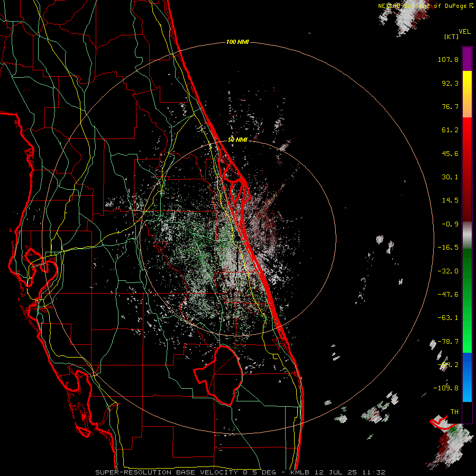Screen dimensions: 476x476
Task: Click the -16.5 velocity scale value
Action: (x=448, y=248)
